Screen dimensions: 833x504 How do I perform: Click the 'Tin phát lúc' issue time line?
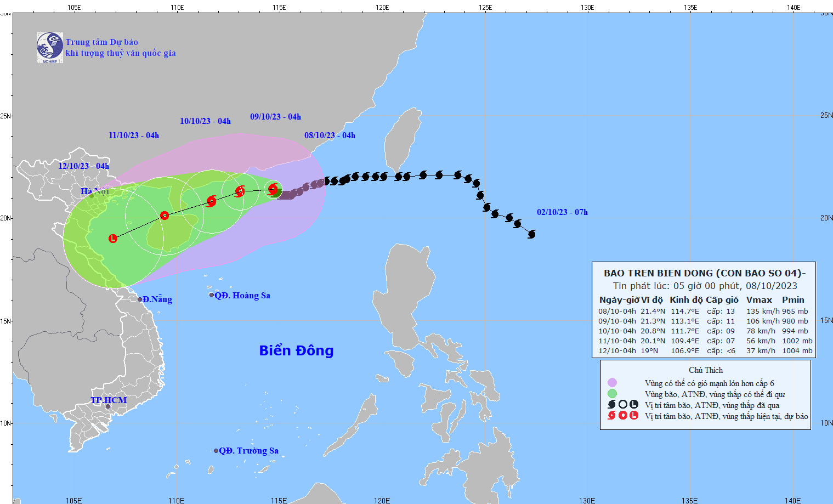click(x=705, y=286)
